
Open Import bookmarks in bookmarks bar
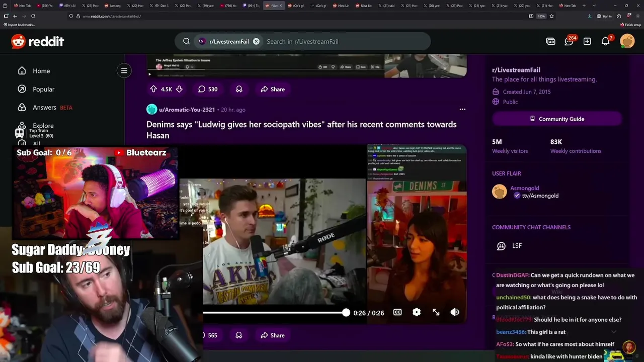click(x=19, y=25)
